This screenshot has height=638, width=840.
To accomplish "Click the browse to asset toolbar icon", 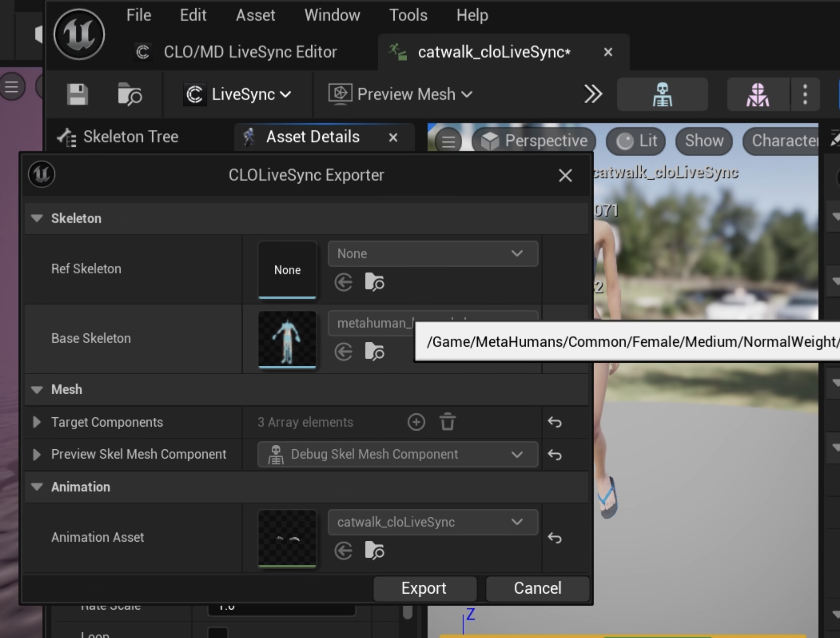I will pyautogui.click(x=129, y=94).
